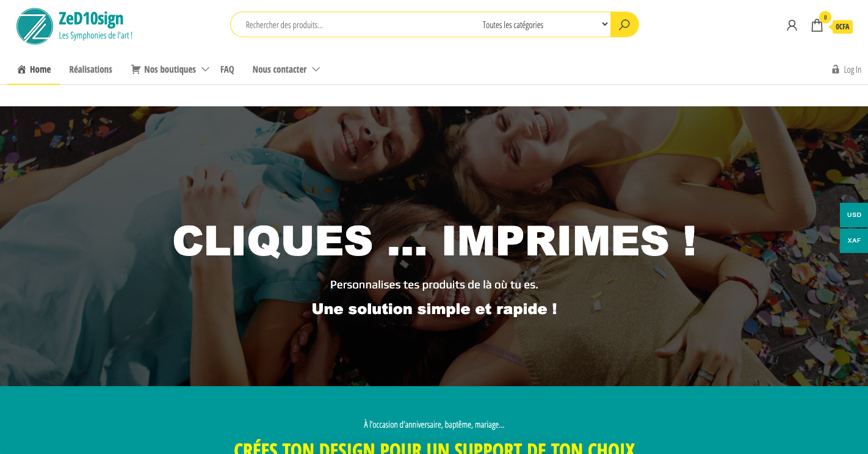The image size is (868, 454).
Task: Open the shopping bag cart icon
Action: point(817,25)
